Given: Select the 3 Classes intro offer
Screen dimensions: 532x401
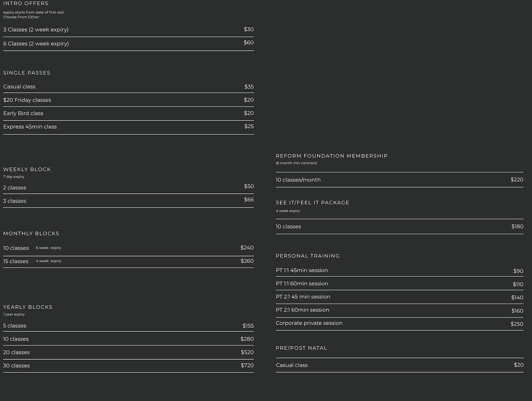Looking at the screenshot, I should [x=36, y=30].
